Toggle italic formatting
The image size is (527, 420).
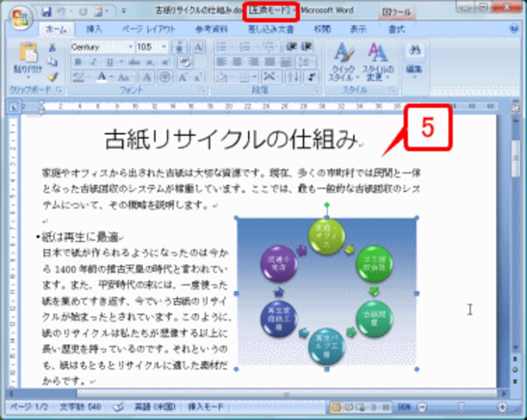tap(94, 61)
